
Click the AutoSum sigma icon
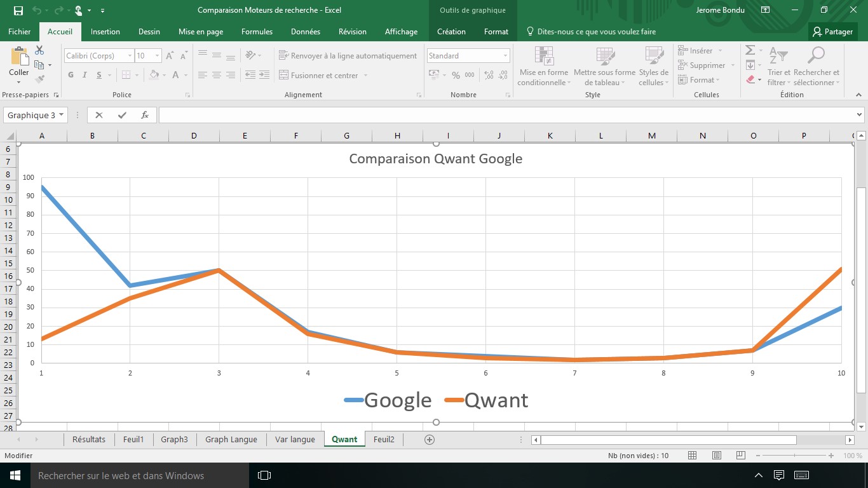[x=750, y=50]
